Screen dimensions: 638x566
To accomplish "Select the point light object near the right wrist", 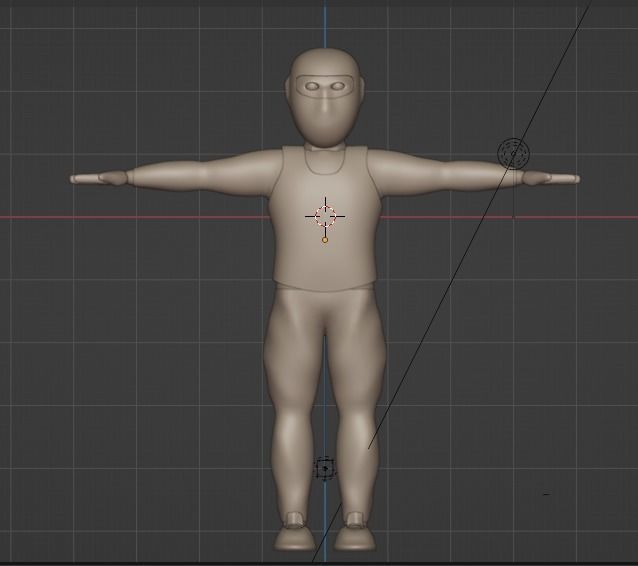I will coord(513,154).
